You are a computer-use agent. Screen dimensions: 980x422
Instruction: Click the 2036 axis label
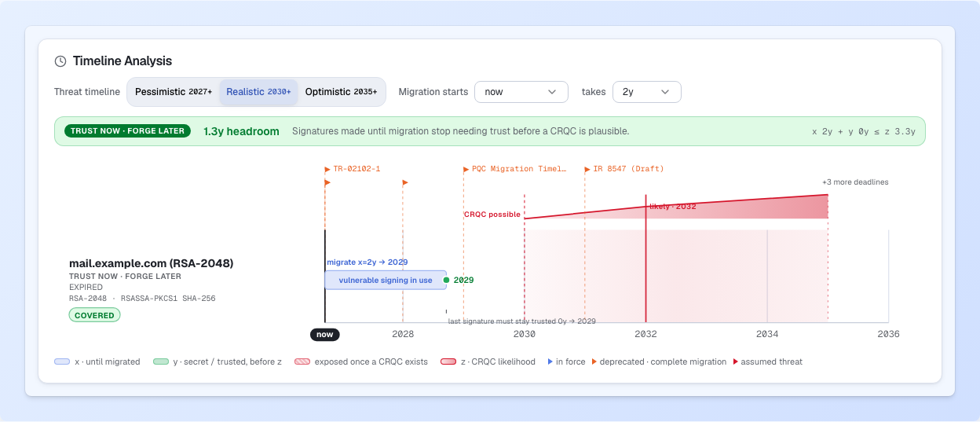click(x=888, y=334)
